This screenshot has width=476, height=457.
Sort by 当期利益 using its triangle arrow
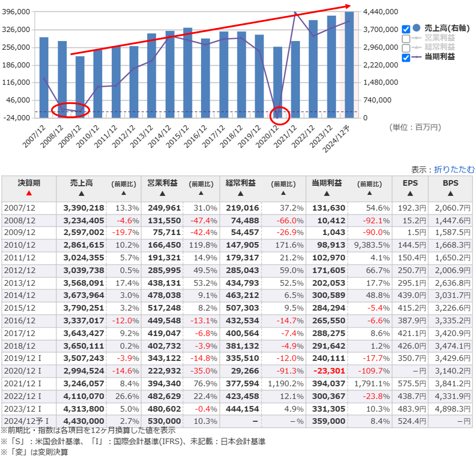pyautogui.click(x=327, y=194)
